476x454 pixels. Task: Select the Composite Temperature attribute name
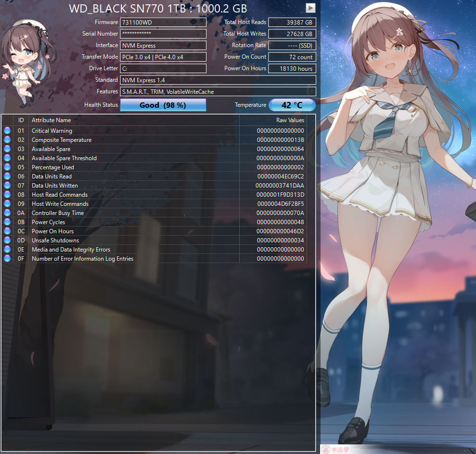[x=62, y=140]
